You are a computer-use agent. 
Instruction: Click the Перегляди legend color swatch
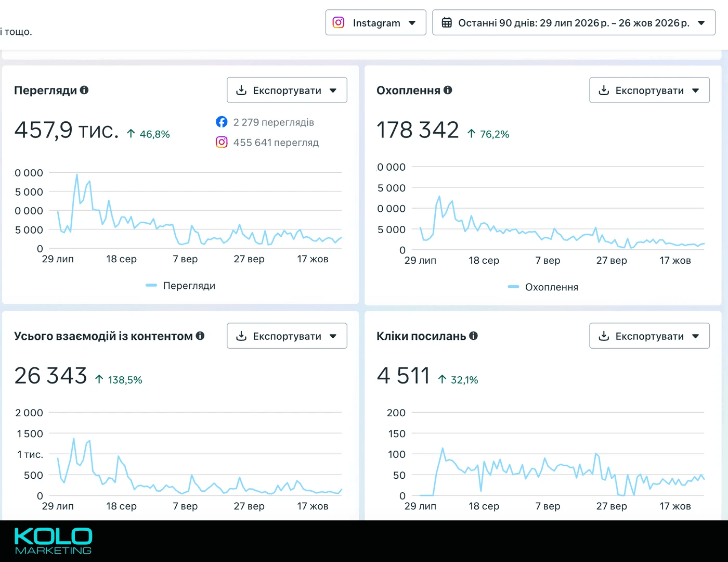(151, 285)
